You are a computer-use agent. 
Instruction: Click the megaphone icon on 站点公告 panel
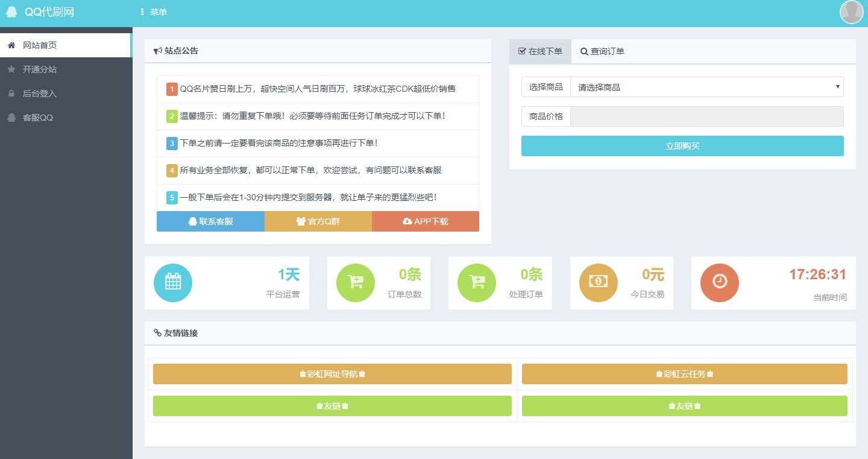click(x=157, y=51)
